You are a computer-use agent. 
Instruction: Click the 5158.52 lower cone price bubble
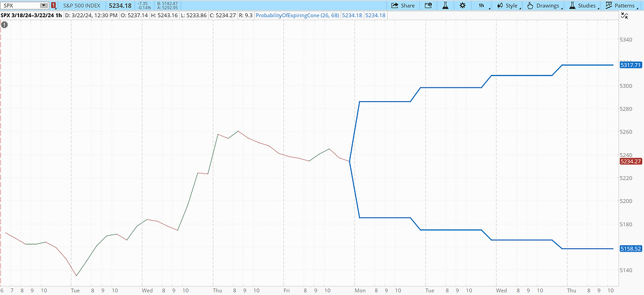pos(630,248)
